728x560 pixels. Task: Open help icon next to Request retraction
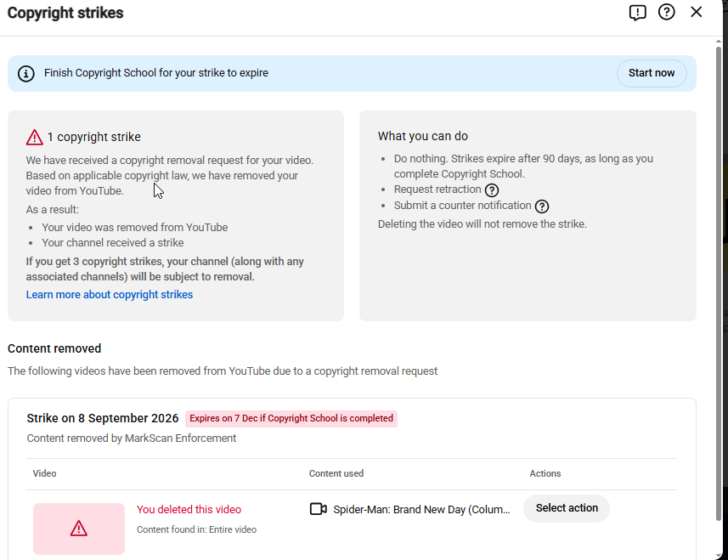[x=492, y=190]
